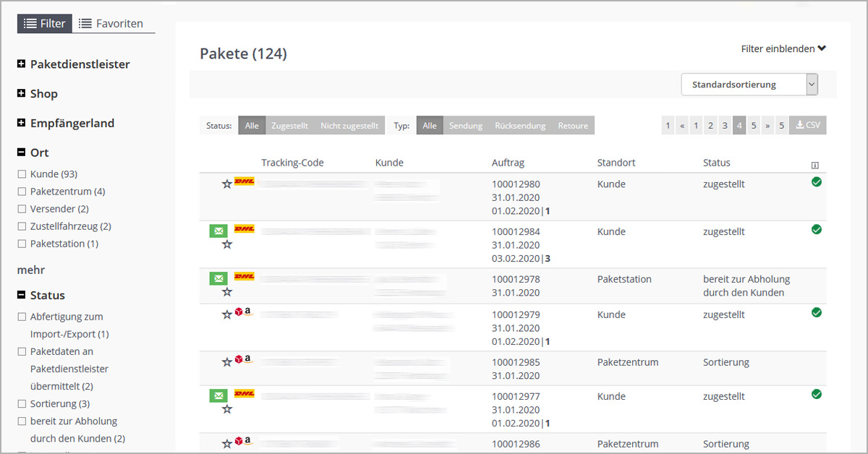The image size is (868, 454).
Task: Collapse the Ort filter section
Action: point(22,153)
